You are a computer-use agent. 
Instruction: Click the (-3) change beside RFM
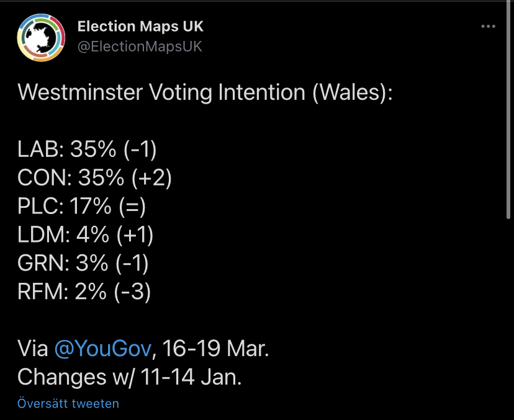click(132, 292)
